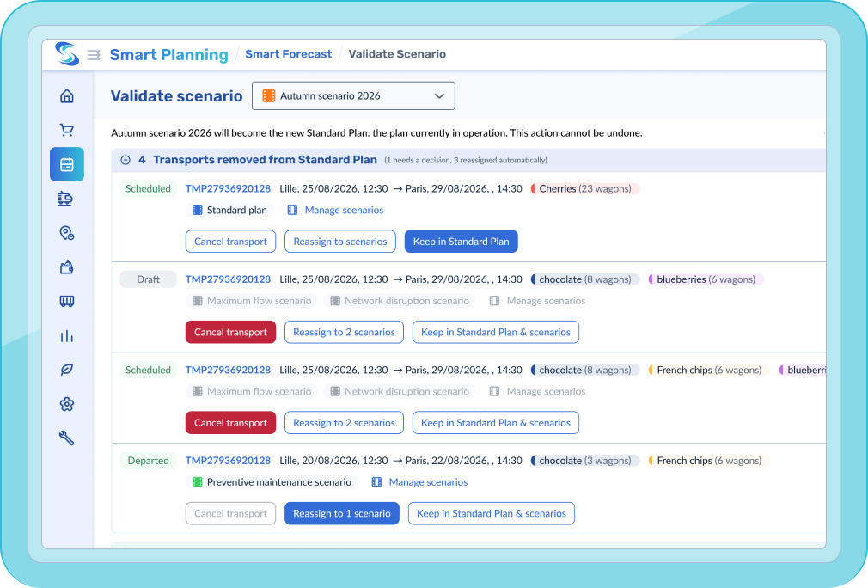Open the settings gear sidebar icon
This screenshot has height=588, width=868.
point(67,404)
